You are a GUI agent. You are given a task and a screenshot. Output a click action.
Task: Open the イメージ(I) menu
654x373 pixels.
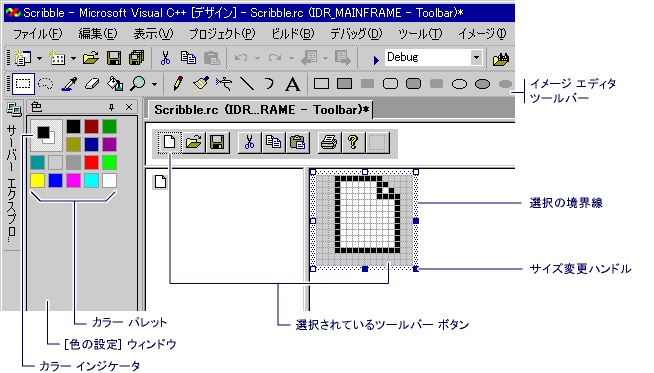(x=482, y=34)
